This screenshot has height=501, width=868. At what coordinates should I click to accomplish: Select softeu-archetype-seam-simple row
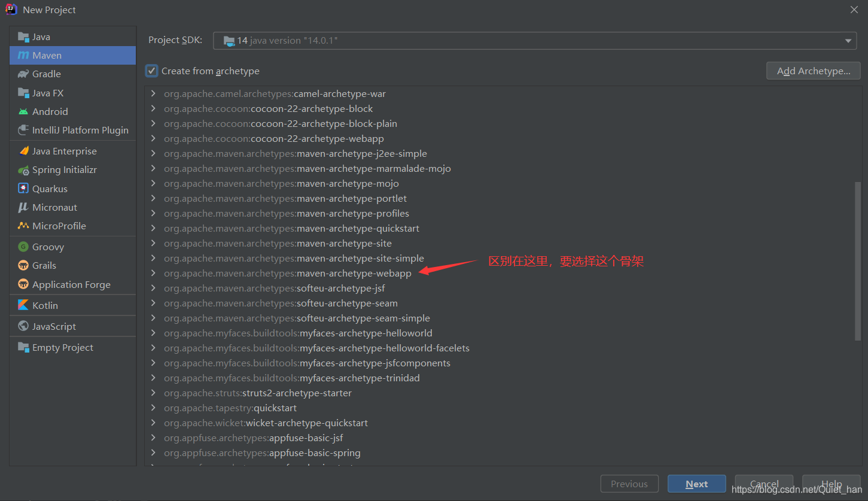pyautogui.click(x=502, y=318)
